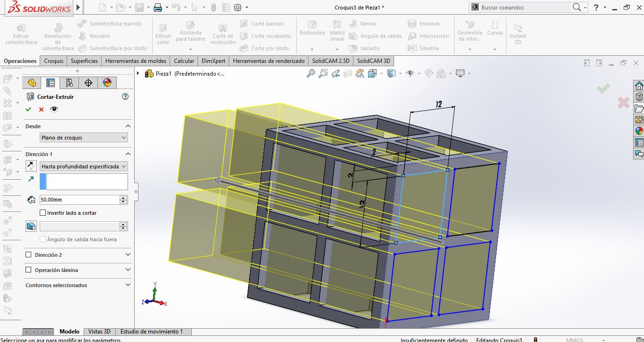This screenshot has height=342, width=644.
Task: Click the Geometría de referencia button
Action: pos(470,31)
